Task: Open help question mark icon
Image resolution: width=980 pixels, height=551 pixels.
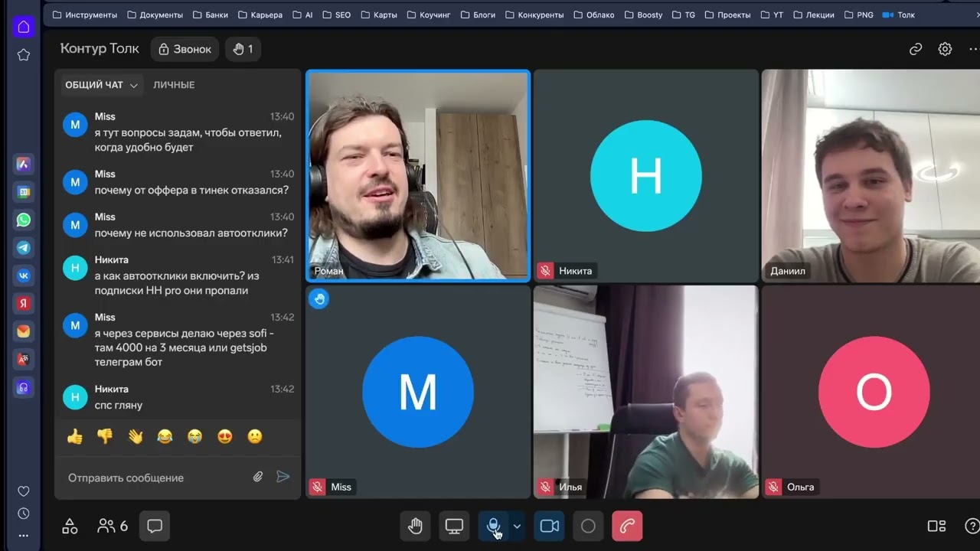Action: (x=972, y=526)
